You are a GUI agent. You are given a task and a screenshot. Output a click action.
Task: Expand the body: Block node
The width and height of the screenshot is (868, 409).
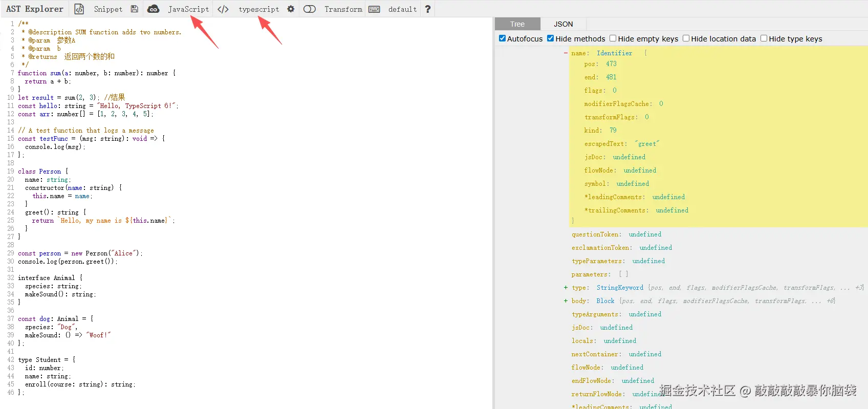coord(566,301)
